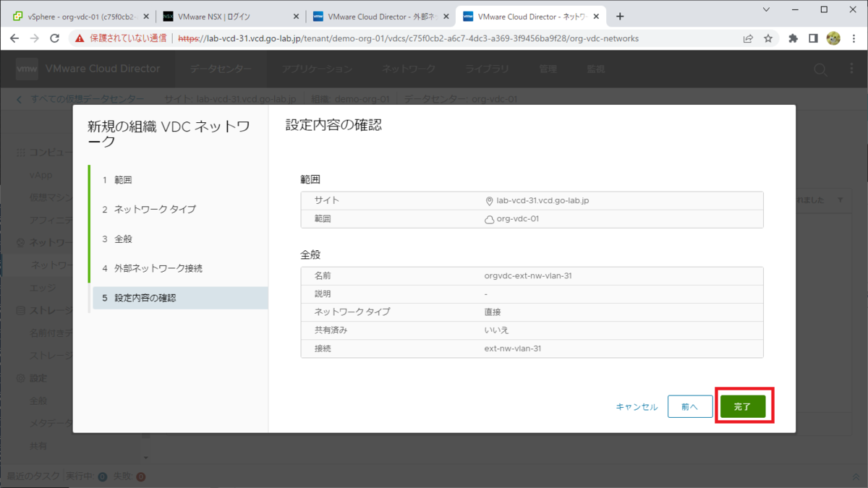
Task: Open the browser extensions puzzle icon
Action: coord(793,38)
